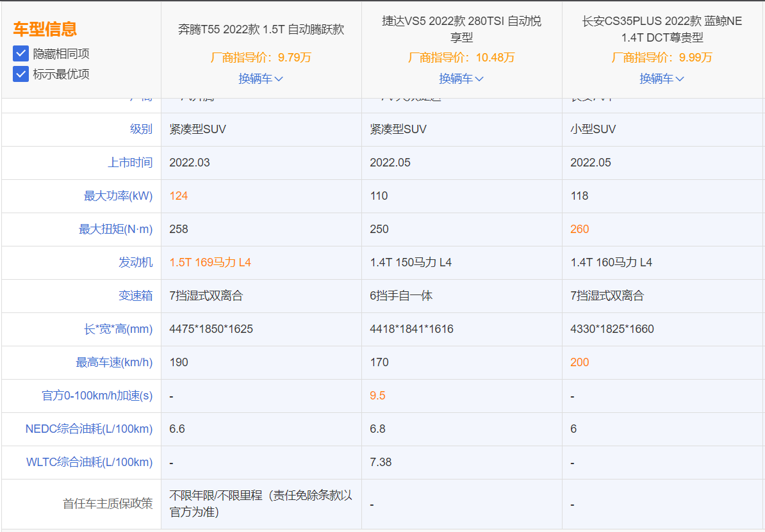765x532 pixels.
Task: Click the highlighted 260 torque value
Action: pyautogui.click(x=580, y=229)
